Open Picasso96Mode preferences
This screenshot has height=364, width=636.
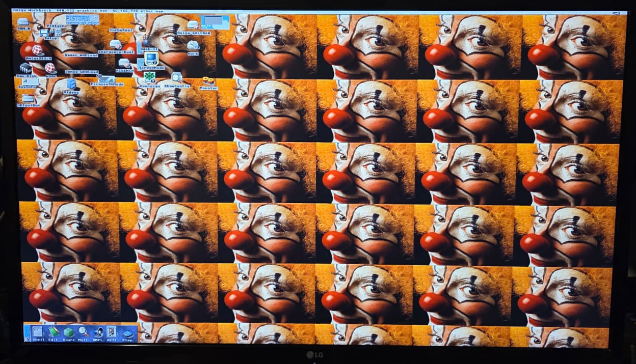(x=107, y=79)
